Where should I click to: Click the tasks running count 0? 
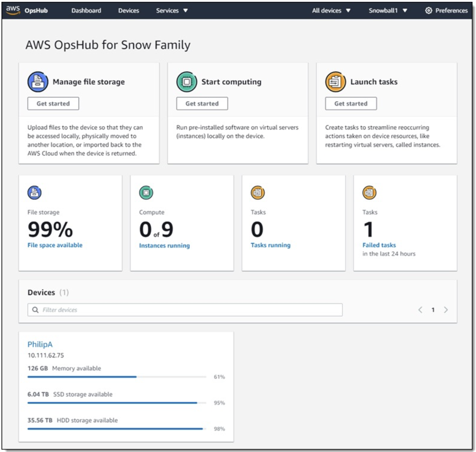pyautogui.click(x=257, y=229)
